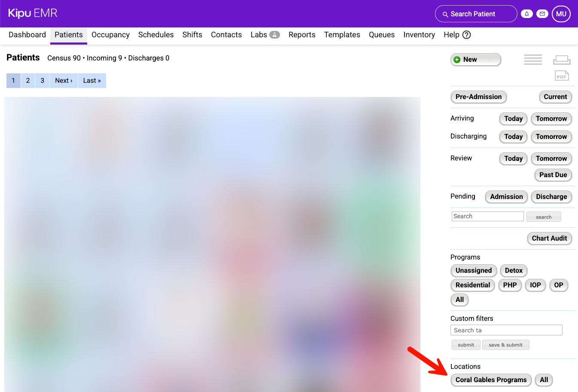The image size is (578, 392).
Task: Export the patient list as PDF
Action: pos(561,75)
